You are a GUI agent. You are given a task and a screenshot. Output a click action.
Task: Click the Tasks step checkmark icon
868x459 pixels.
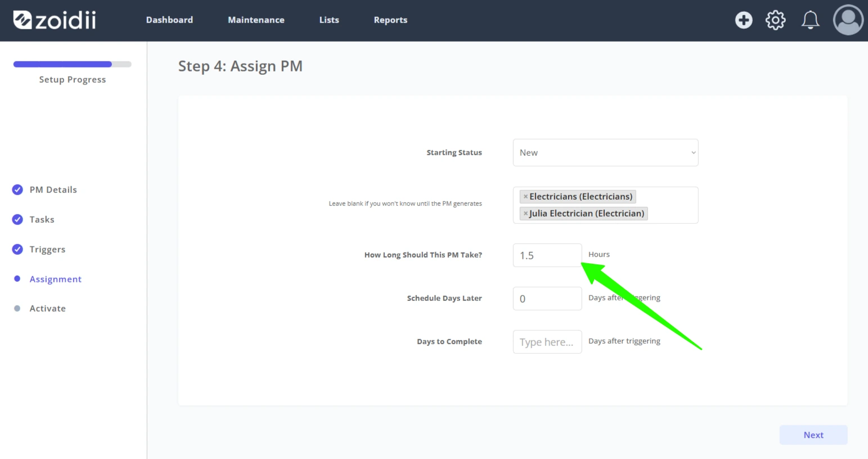click(x=17, y=219)
